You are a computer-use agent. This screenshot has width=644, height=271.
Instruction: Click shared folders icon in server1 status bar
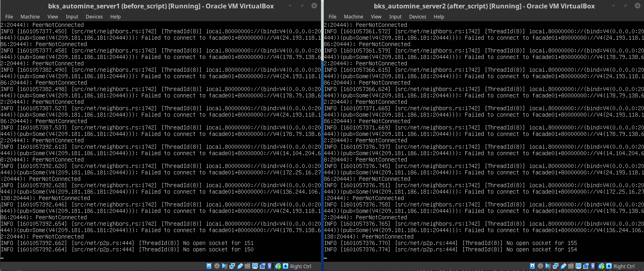click(x=247, y=266)
